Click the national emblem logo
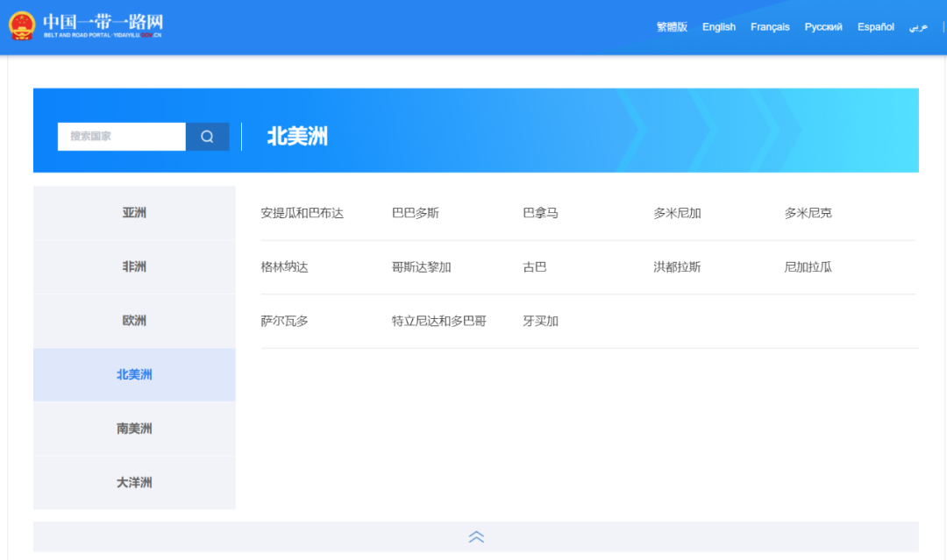 tap(24, 25)
